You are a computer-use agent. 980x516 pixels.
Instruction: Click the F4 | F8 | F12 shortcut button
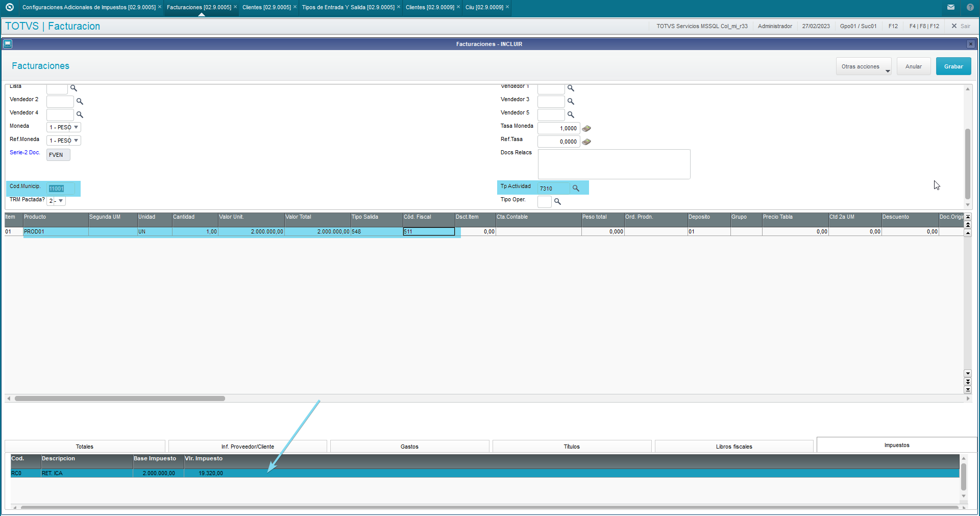(x=924, y=26)
